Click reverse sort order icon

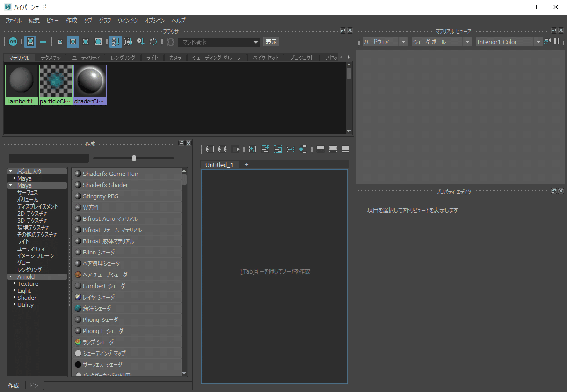point(153,42)
